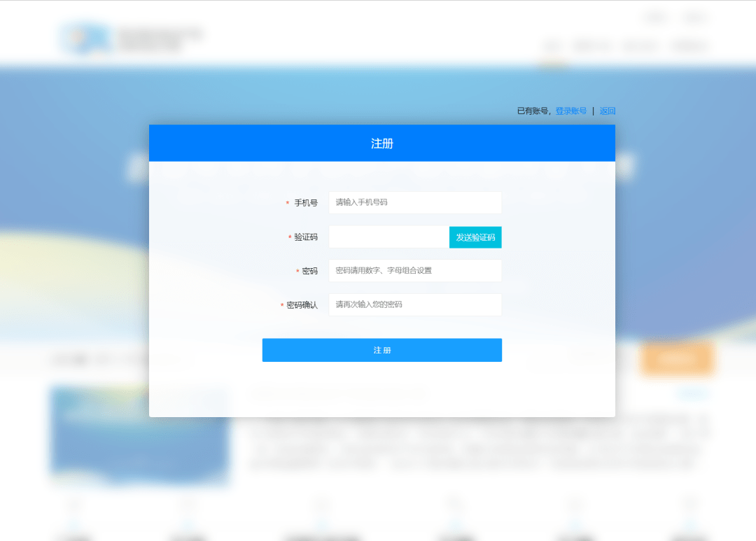Click the 密码 field label
Viewport: 756px width, 541px height.
[309, 271]
